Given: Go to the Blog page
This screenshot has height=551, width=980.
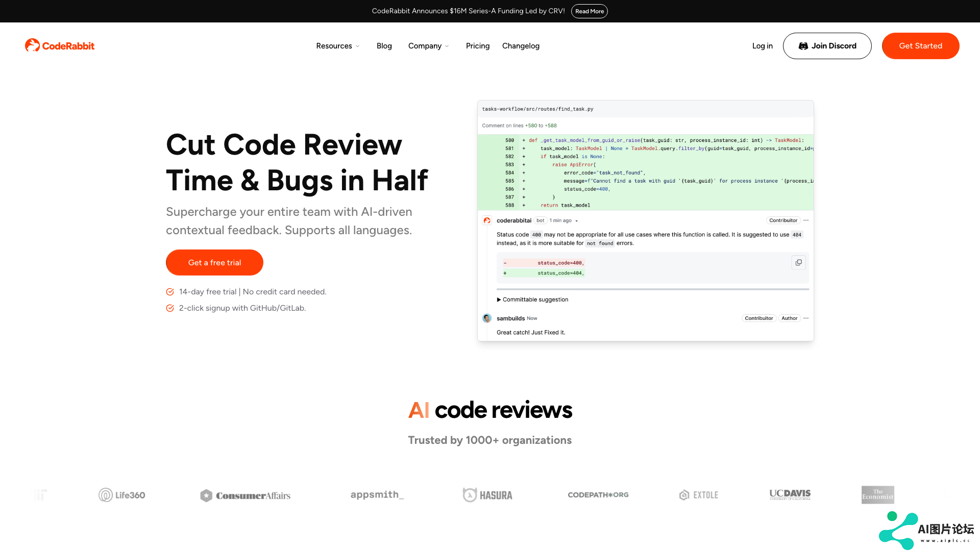Looking at the screenshot, I should tap(384, 46).
